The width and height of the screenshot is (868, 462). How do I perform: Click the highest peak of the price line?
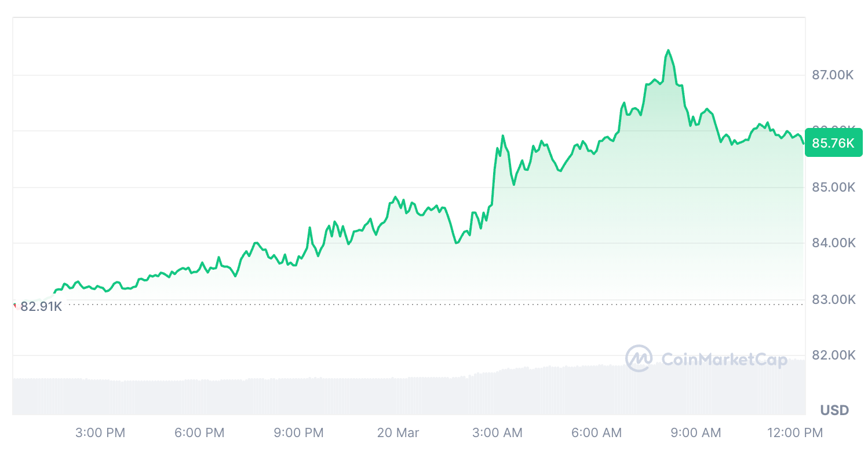coord(668,50)
